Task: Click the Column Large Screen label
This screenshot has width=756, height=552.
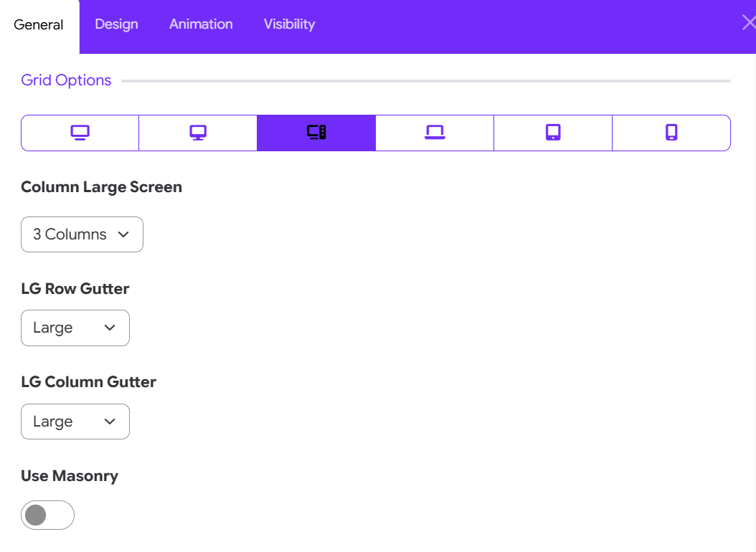Action: click(102, 187)
